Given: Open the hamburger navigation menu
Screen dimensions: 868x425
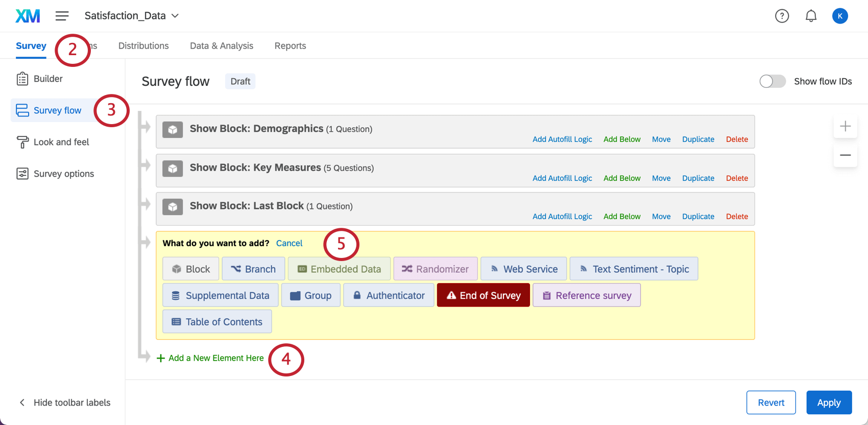Looking at the screenshot, I should point(62,16).
